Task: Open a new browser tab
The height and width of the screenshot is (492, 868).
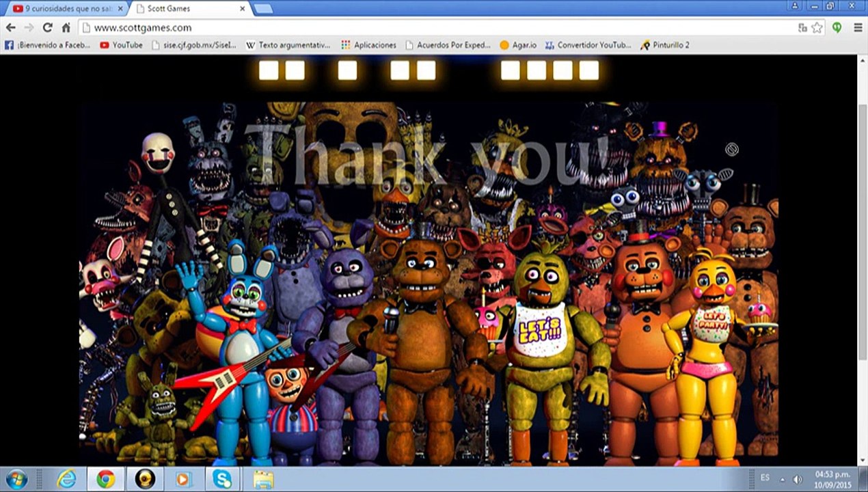Action: coord(263,9)
